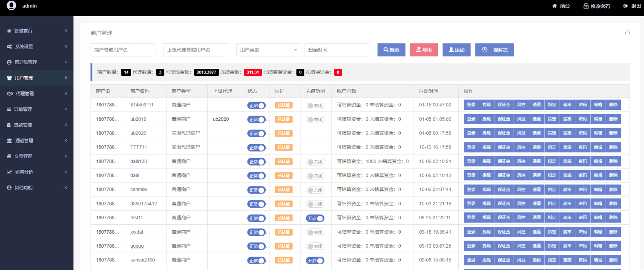Expand the 文章管理 sidebar chevron
Image resolution: width=644 pixels, height=270 pixels.
point(66,156)
